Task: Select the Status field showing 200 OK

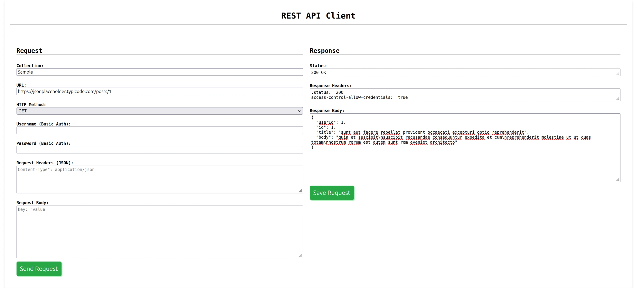Action: point(464,72)
